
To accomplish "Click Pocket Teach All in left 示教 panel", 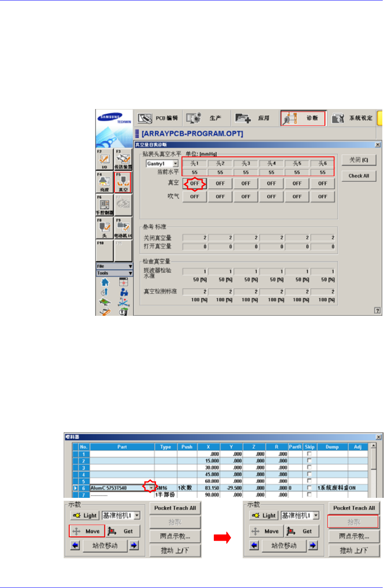I will (175, 508).
